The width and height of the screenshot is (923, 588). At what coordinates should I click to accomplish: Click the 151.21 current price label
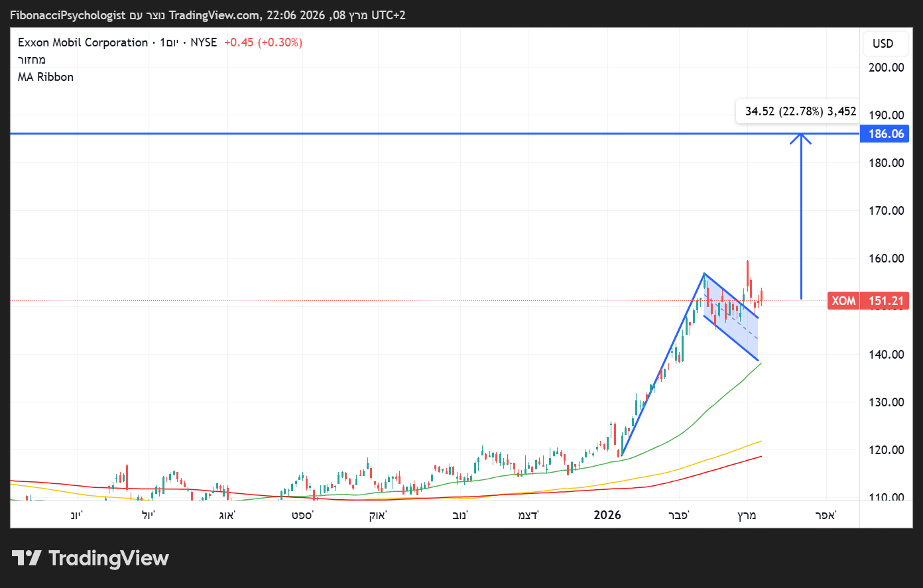pyautogui.click(x=886, y=301)
